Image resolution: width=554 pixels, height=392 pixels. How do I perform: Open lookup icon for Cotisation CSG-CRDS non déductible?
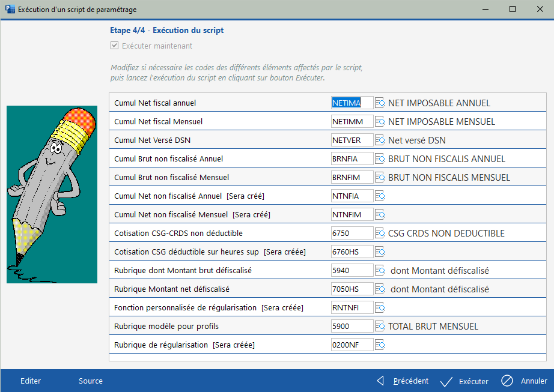[x=380, y=234]
